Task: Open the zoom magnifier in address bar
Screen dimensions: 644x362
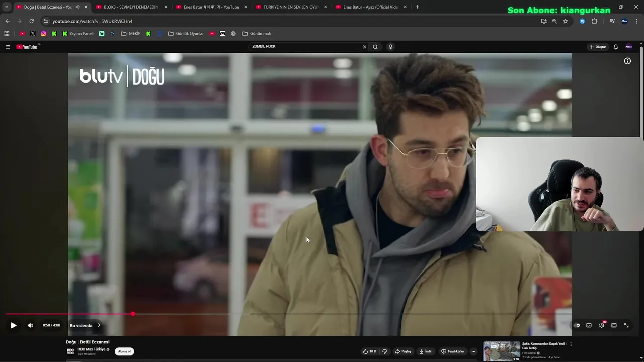Action: [x=554, y=21]
